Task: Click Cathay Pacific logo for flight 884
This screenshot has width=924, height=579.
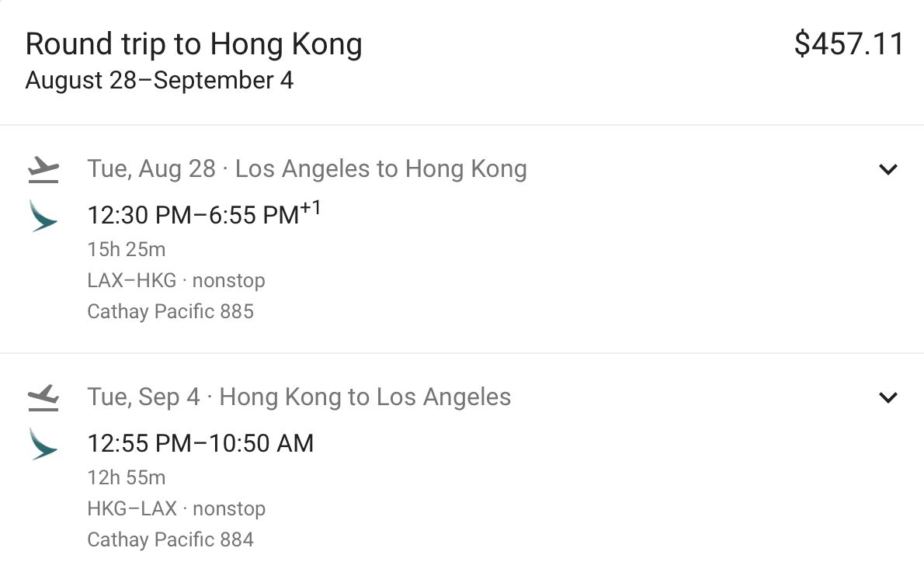Action: (x=43, y=444)
